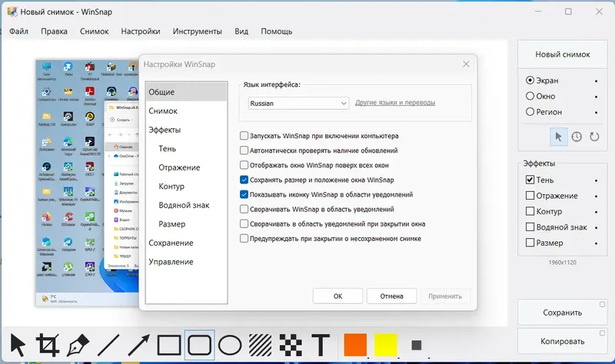The width and height of the screenshot is (615, 364).
Task: Enable launching WinSnap at computer startup
Action: (x=244, y=136)
